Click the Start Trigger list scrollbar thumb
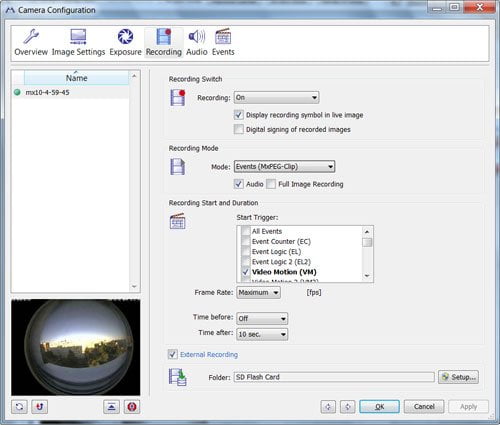This screenshot has height=425, width=500. pyautogui.click(x=367, y=242)
